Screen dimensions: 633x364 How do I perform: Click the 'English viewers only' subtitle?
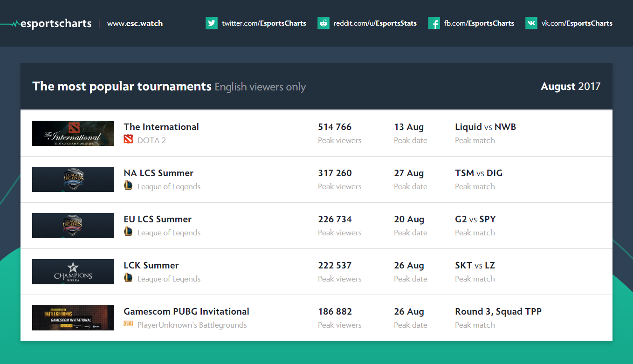[260, 87]
